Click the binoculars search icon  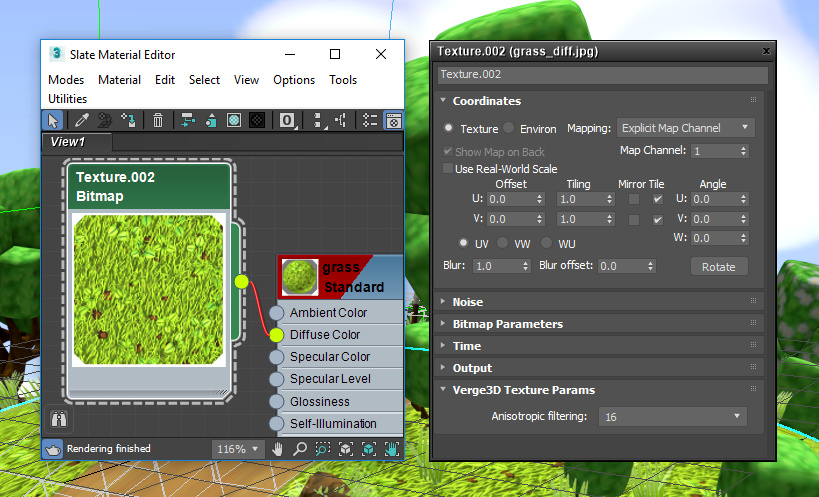coord(58,419)
